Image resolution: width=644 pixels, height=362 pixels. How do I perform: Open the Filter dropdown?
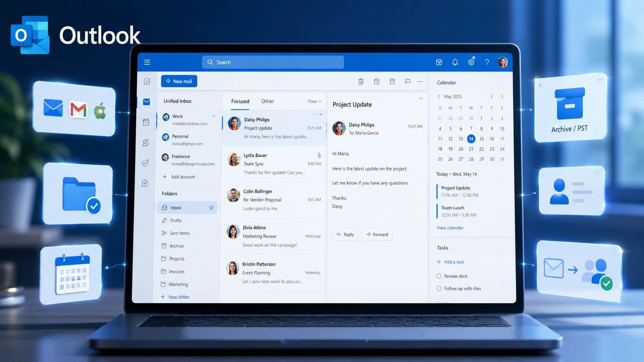[314, 102]
